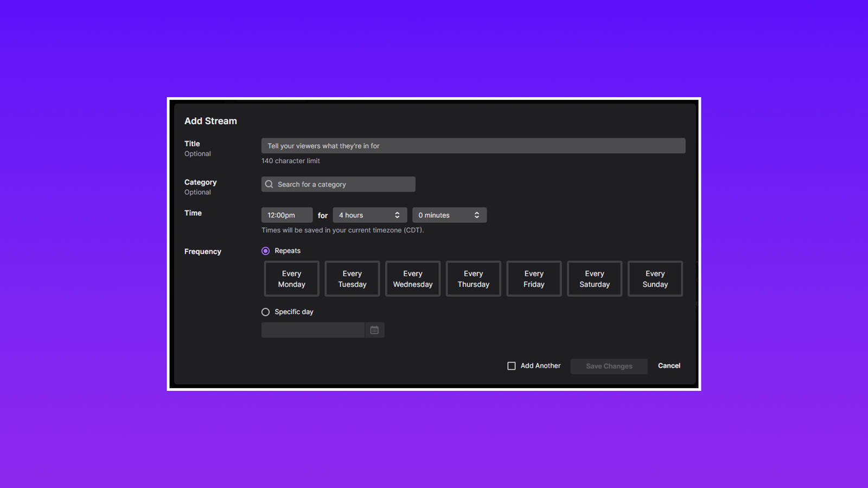Image resolution: width=868 pixels, height=488 pixels.
Task: Cancel adding the stream
Action: click(668, 365)
